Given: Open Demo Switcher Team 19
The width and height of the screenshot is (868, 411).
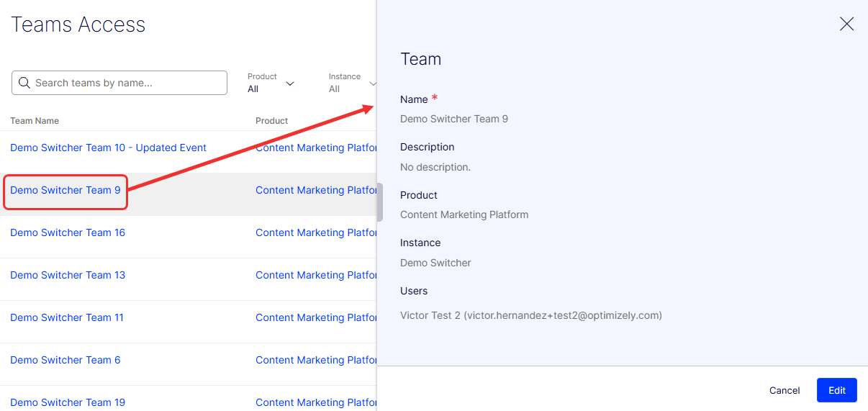Looking at the screenshot, I should (x=68, y=402).
